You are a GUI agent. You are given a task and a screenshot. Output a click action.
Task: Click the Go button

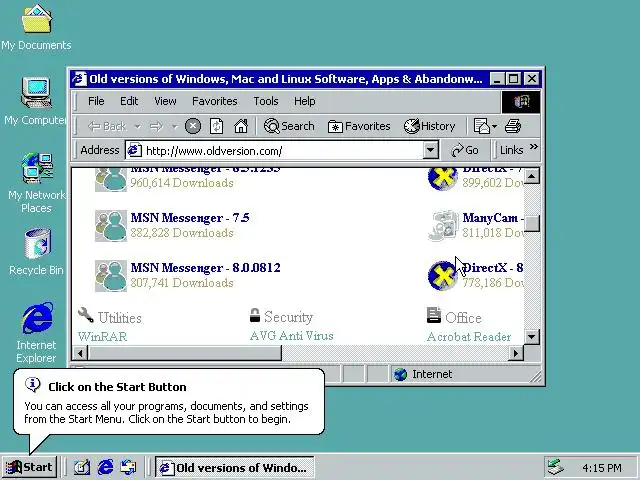465,150
